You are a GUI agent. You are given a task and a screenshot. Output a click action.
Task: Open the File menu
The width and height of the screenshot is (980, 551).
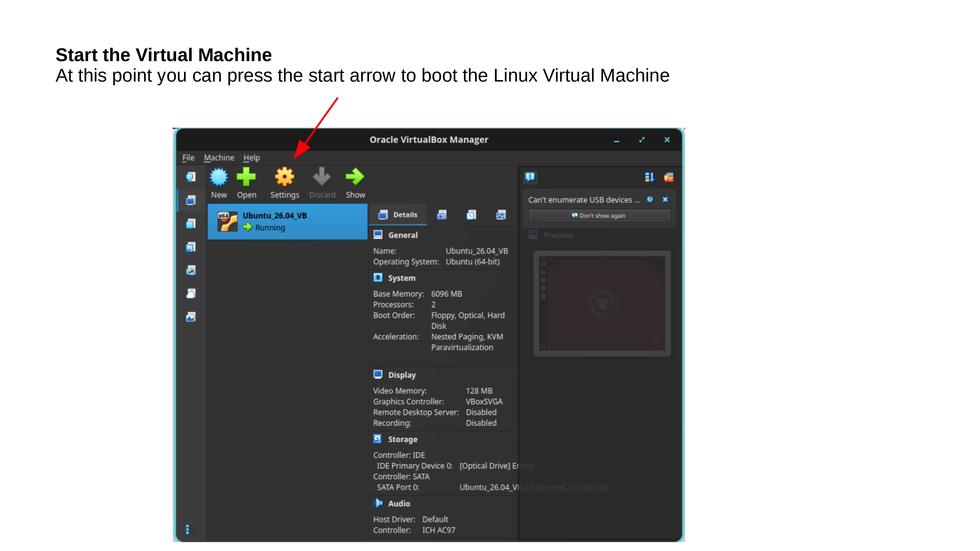[x=188, y=158]
